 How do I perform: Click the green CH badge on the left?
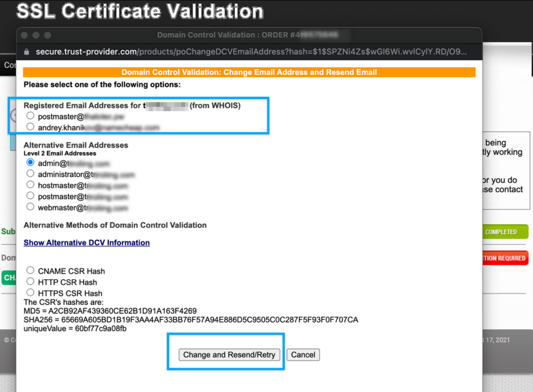[9, 277]
